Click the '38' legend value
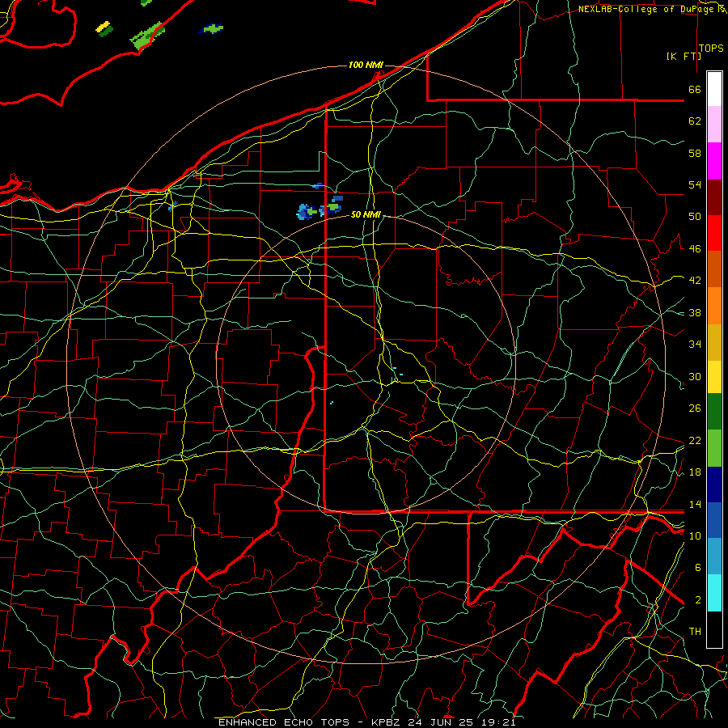Screen dimensions: 728x728 point(695,312)
